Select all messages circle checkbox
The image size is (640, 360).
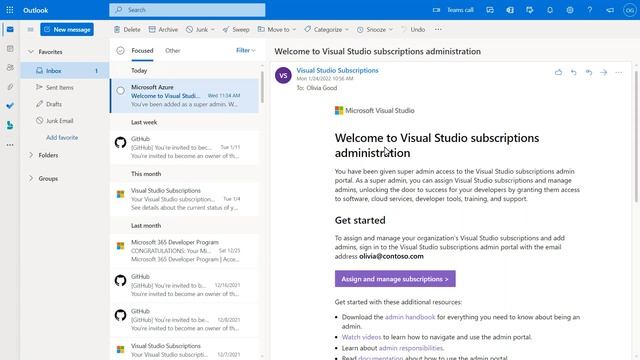pyautogui.click(x=120, y=51)
